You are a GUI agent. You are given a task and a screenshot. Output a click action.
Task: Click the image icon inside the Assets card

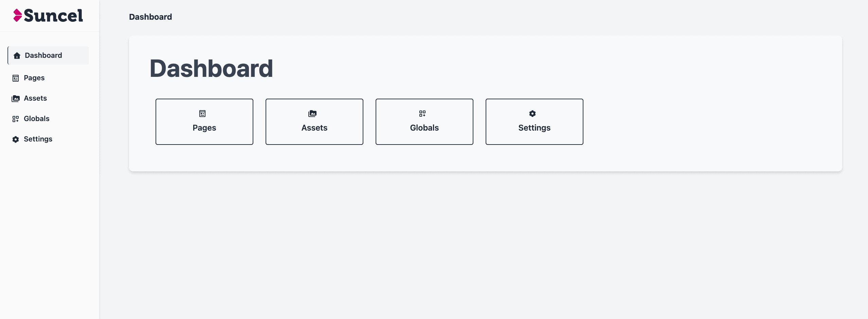tap(312, 114)
